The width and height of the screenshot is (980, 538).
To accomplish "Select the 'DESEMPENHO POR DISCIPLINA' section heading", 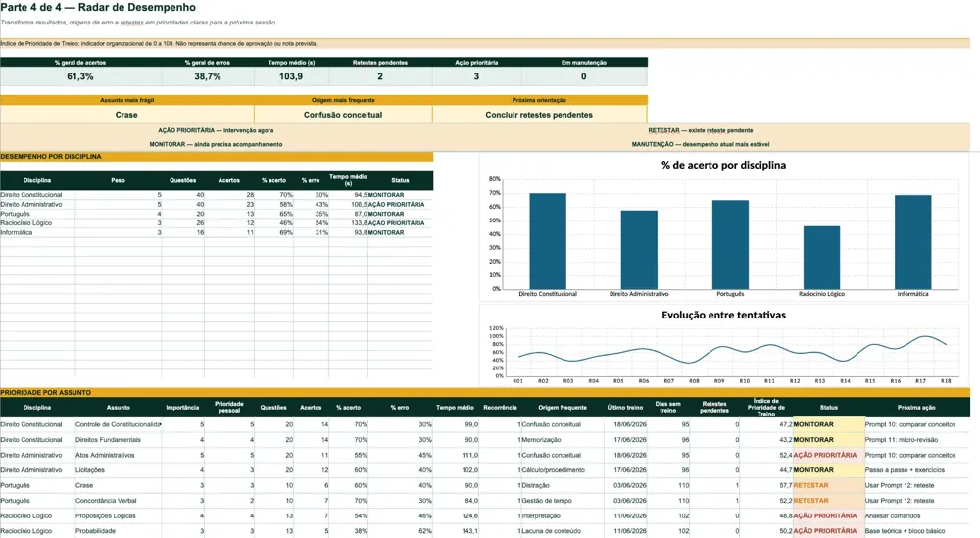I will pos(51,157).
